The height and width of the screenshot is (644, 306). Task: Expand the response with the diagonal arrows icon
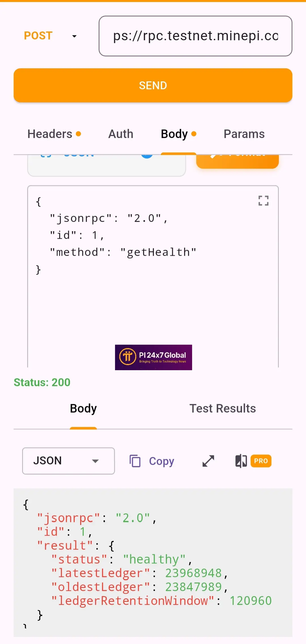[208, 461]
